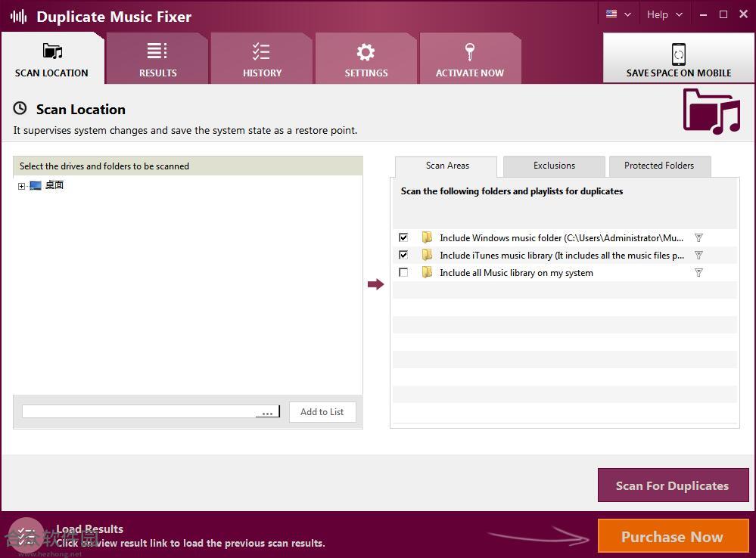Click the folder path input field

[x=138, y=411]
